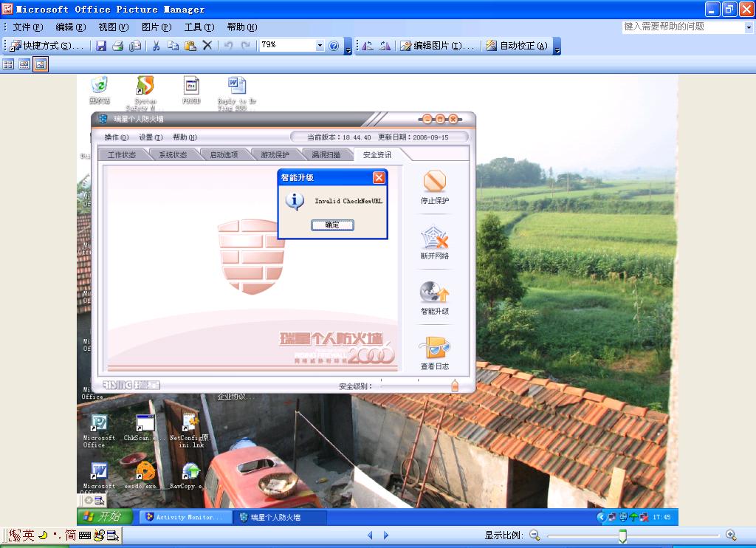The height and width of the screenshot is (548, 756).
Task: Redo the last undone action
Action: tap(246, 46)
